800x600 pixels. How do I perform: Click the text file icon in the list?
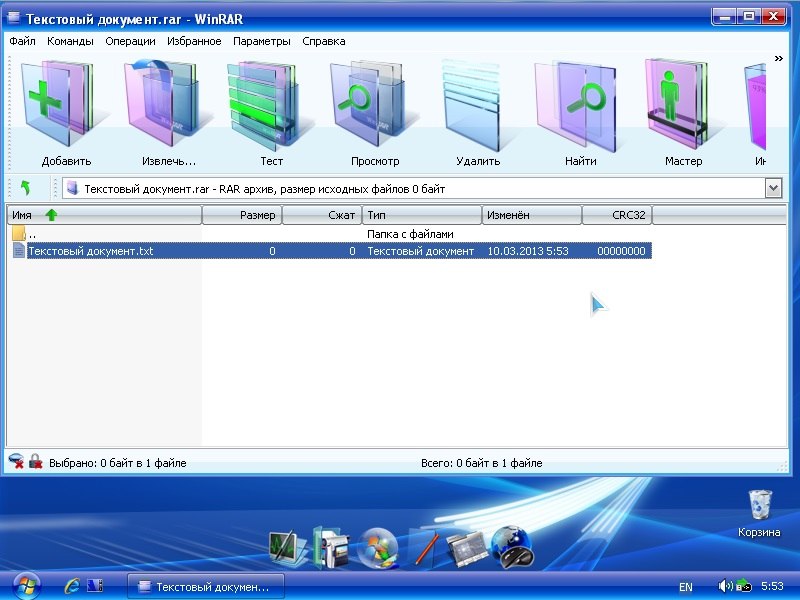[x=18, y=251]
